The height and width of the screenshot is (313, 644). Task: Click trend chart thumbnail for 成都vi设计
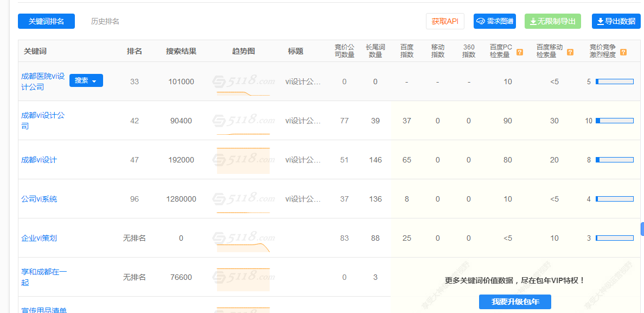coord(243,160)
